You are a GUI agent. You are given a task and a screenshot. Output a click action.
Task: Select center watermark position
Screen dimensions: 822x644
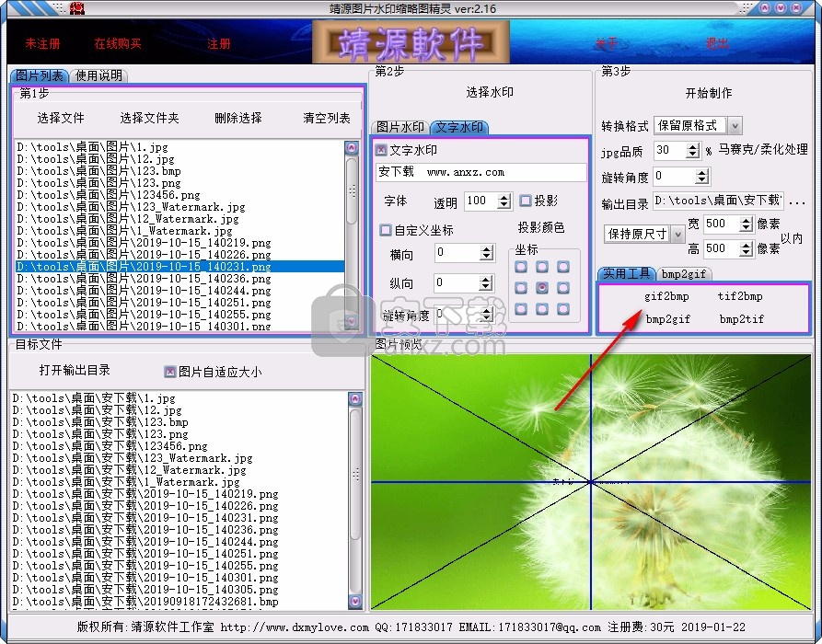pos(542,288)
